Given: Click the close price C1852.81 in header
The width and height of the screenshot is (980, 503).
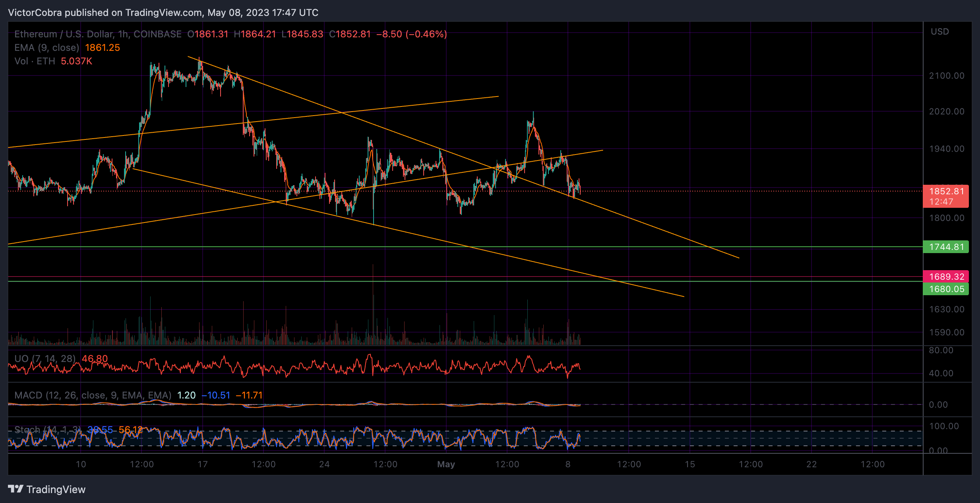Looking at the screenshot, I should coord(350,34).
